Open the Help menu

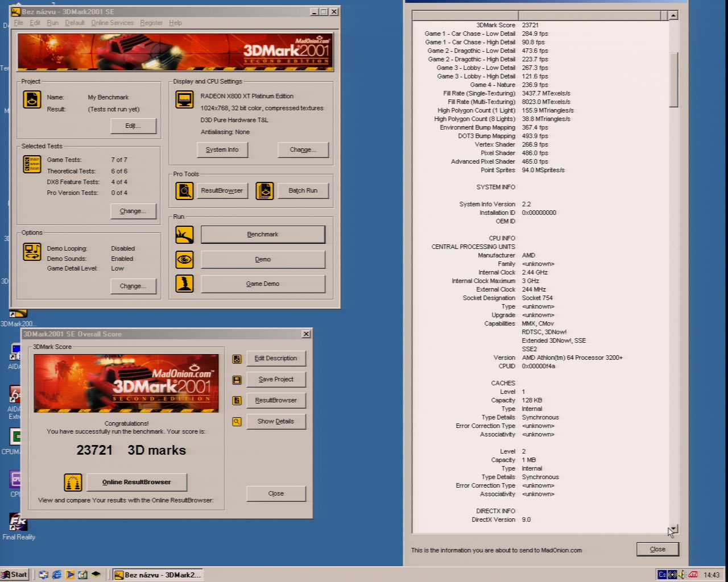coord(175,23)
